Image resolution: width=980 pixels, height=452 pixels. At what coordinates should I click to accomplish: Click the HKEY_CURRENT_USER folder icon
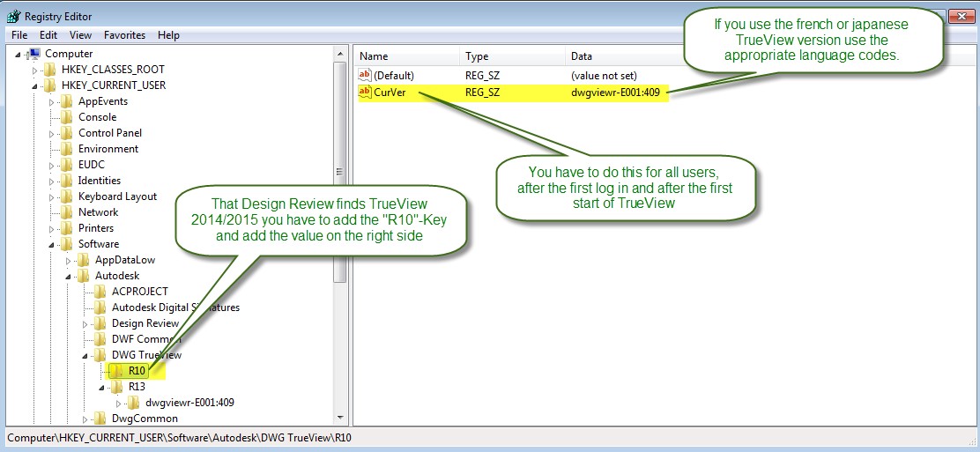pyautogui.click(x=50, y=85)
